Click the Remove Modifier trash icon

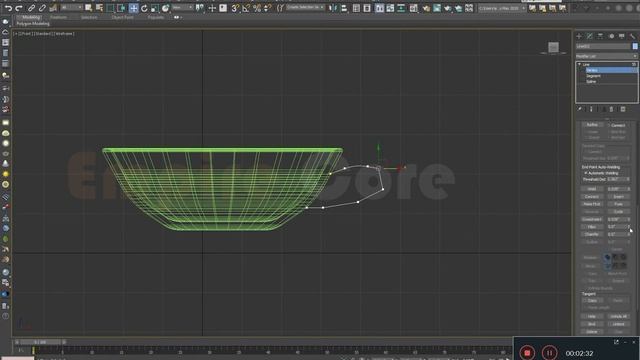point(611,109)
